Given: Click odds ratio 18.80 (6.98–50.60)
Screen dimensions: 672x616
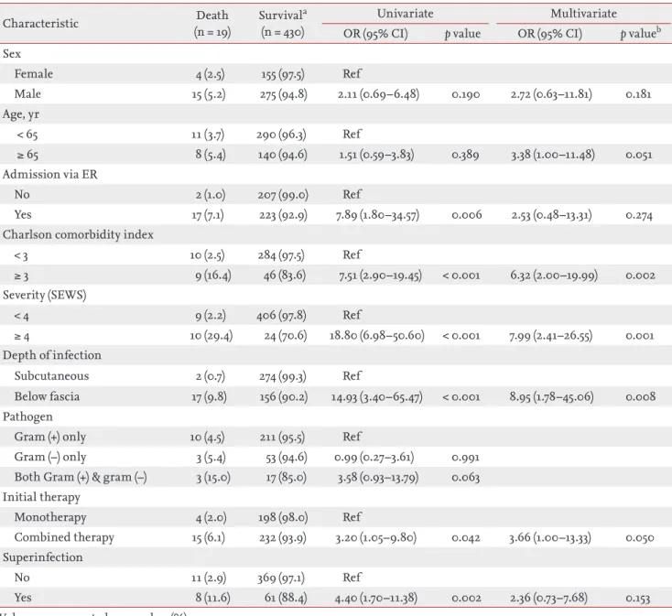Looking at the screenshot, I should click(376, 336).
